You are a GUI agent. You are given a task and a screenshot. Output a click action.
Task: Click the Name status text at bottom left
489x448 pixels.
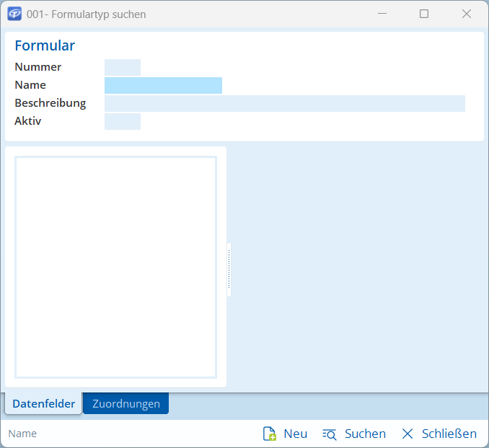(x=22, y=434)
